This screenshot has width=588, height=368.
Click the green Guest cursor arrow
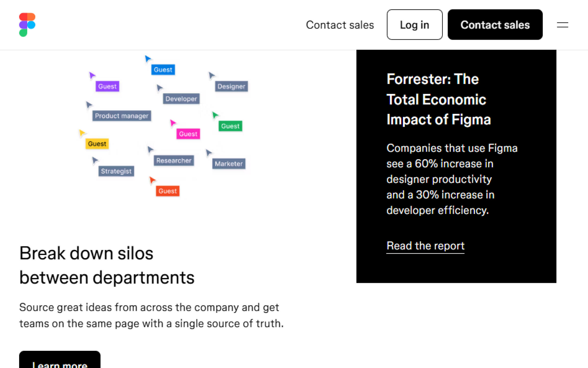[x=215, y=115]
